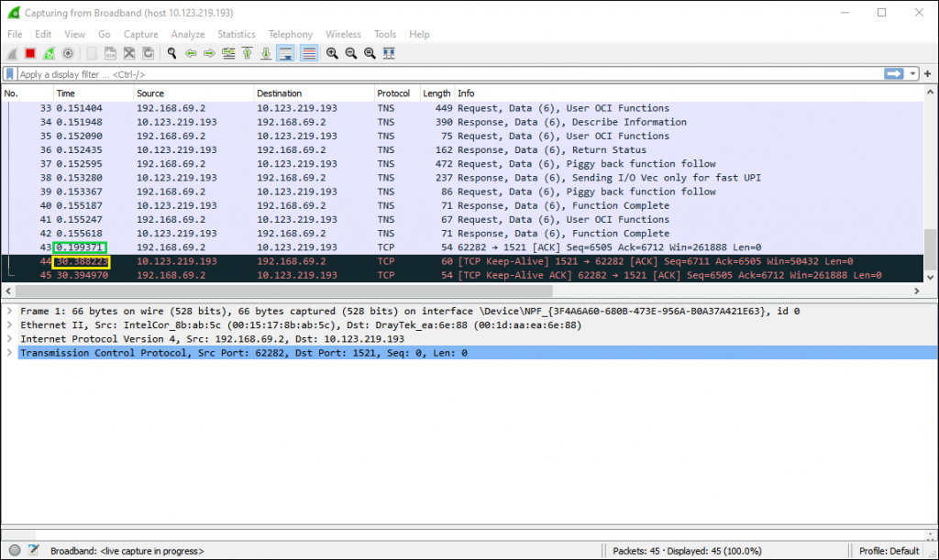The height and width of the screenshot is (560, 939).
Task: Click the expert information status circle
Action: pyautogui.click(x=14, y=550)
